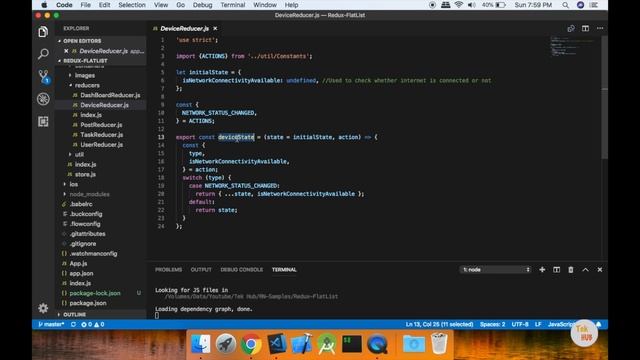
Task: Open the Debug view in activity bar
Action: [43, 99]
